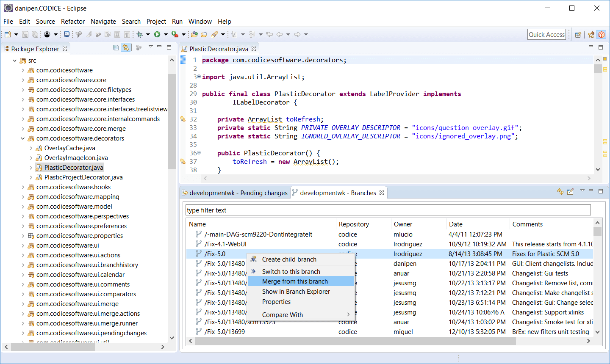Expand the com.codicesoftware.core package
Viewport: 610px width, 364px height.
tap(23, 80)
